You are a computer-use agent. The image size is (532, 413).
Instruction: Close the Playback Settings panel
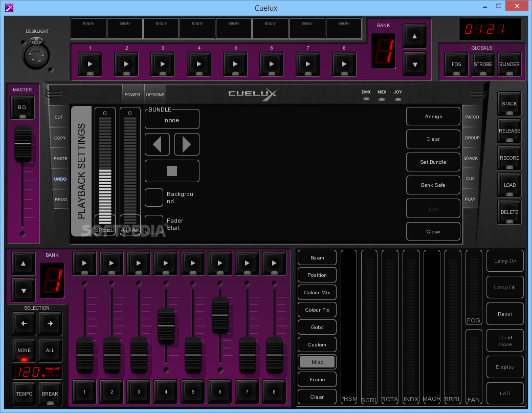[x=433, y=231]
